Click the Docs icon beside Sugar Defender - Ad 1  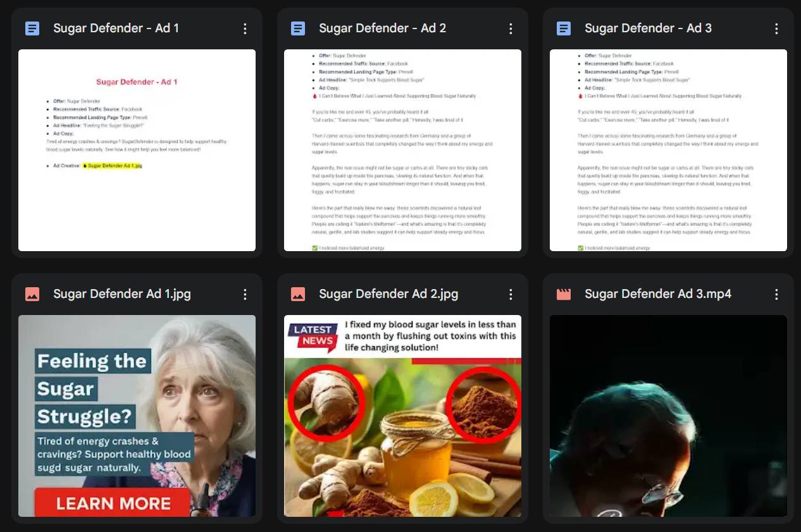point(32,28)
